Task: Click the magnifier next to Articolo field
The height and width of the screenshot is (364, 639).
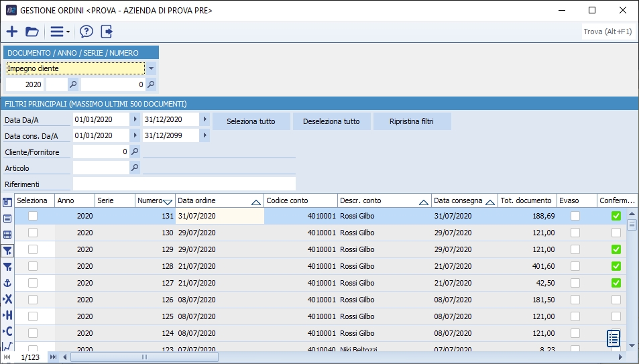Action: pyautogui.click(x=134, y=168)
